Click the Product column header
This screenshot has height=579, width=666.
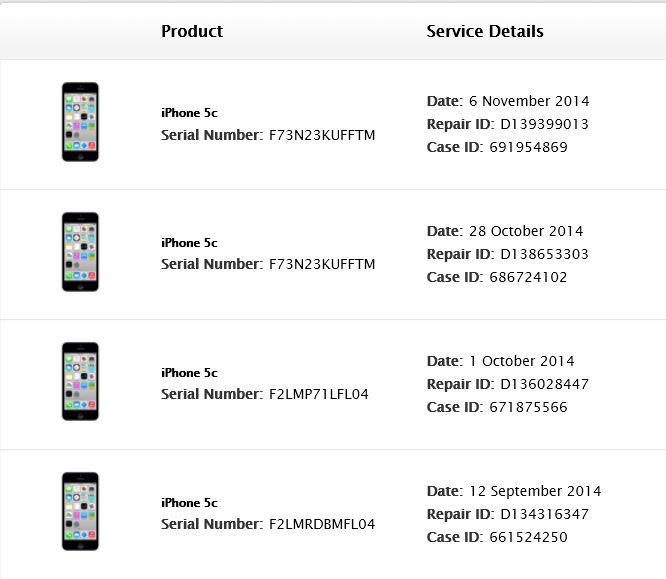coord(192,31)
